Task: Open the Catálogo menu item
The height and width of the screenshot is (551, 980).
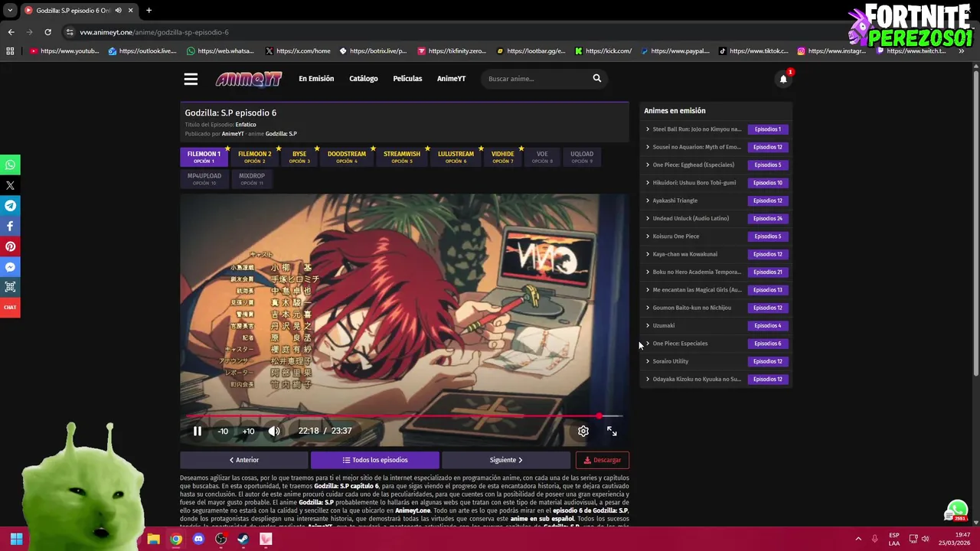Action: (364, 79)
